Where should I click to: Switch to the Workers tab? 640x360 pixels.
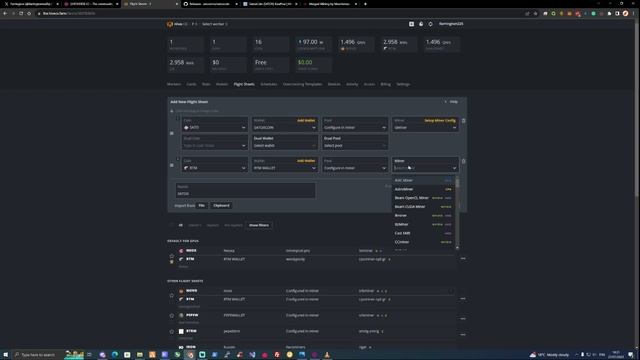click(x=173, y=84)
